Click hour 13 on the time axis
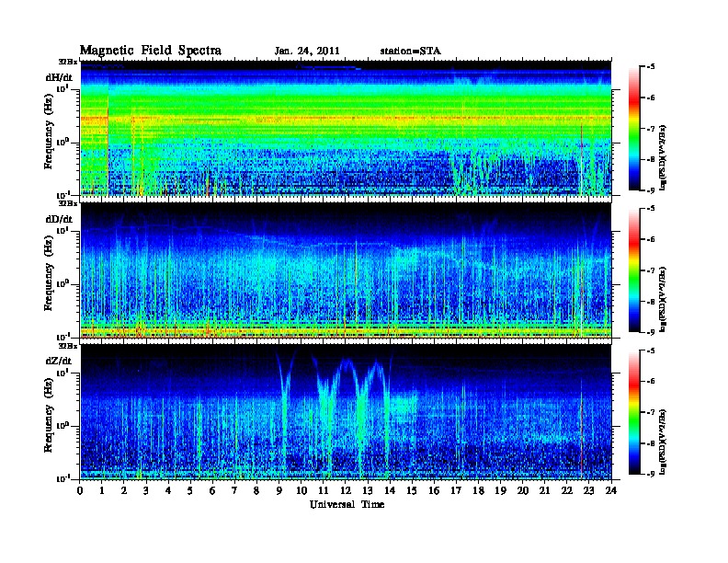Viewport: 728px width, 563px height. [368, 490]
